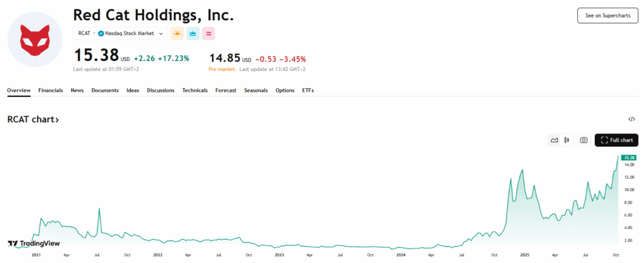644x263 pixels.
Task: Switch chart to candlestick style
Action: 567,140
